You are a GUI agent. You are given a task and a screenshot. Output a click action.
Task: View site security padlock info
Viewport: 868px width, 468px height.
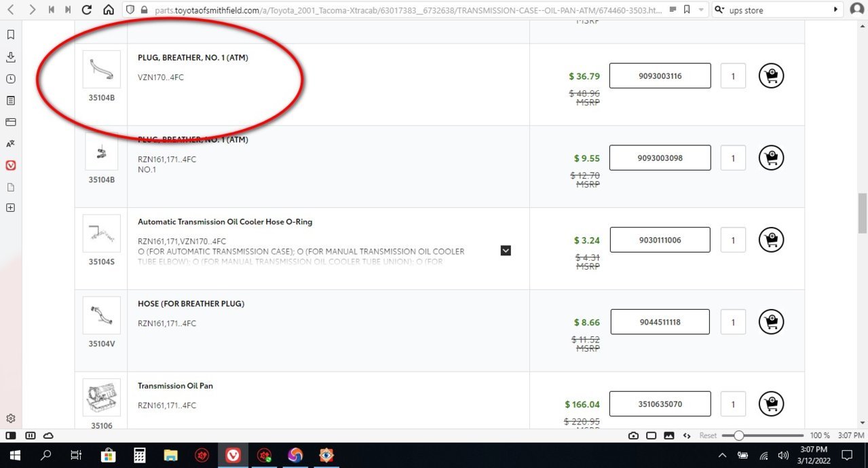click(144, 10)
